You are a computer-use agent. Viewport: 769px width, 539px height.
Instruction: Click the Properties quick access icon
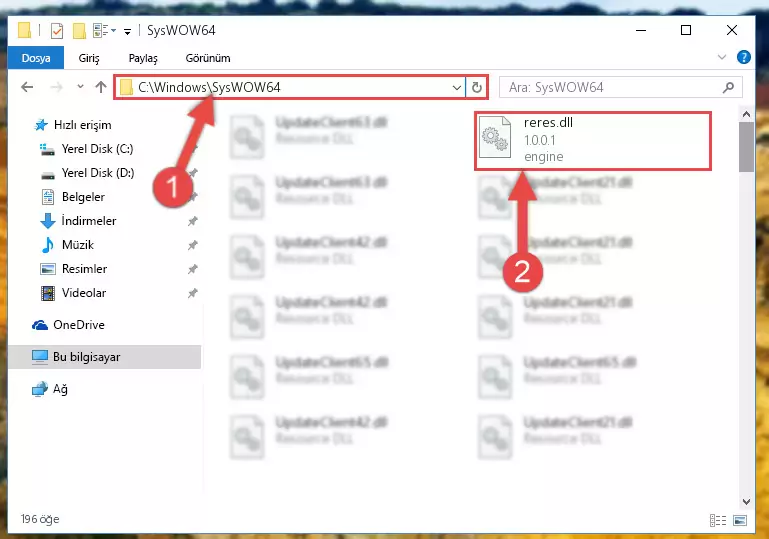click(x=57, y=31)
